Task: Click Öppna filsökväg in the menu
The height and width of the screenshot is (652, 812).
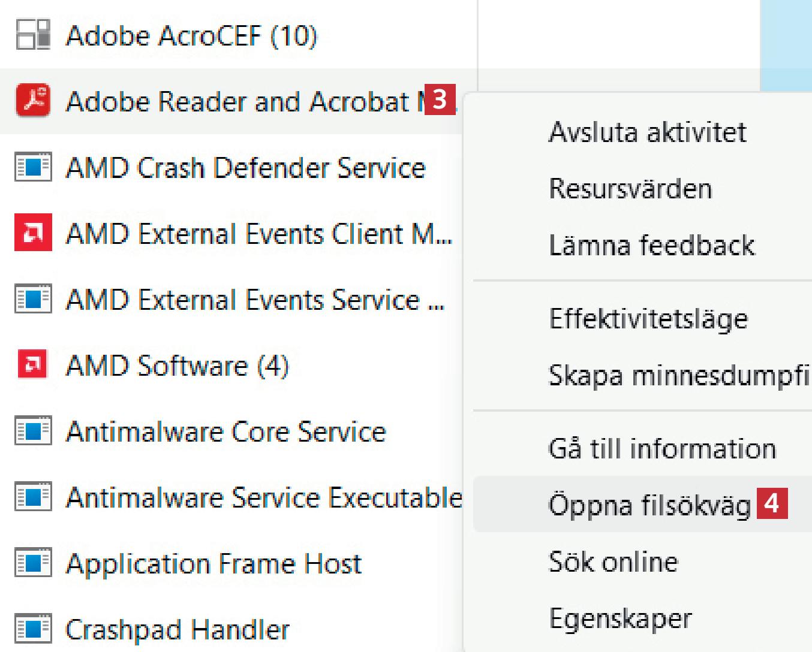Action: tap(649, 505)
